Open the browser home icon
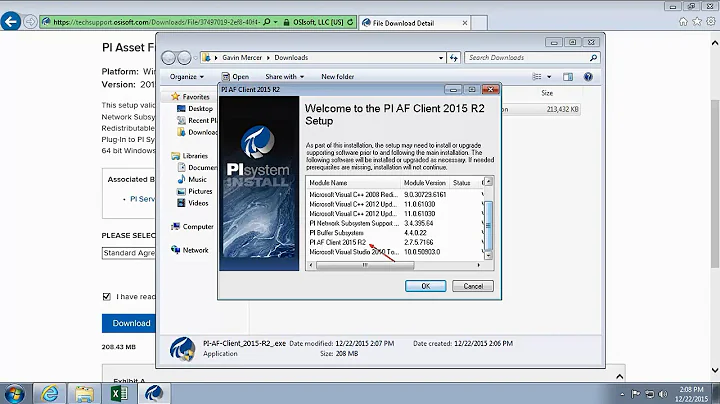720x404 pixels. (683, 22)
